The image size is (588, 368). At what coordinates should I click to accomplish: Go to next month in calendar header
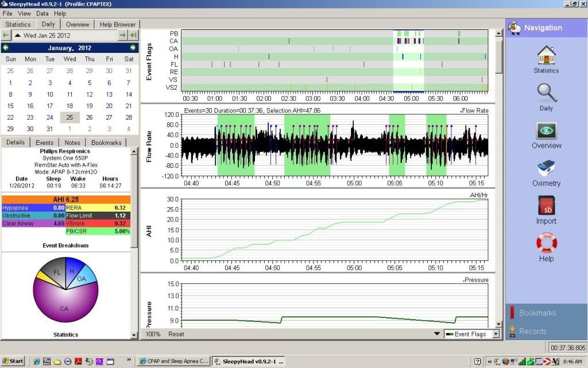tap(133, 48)
